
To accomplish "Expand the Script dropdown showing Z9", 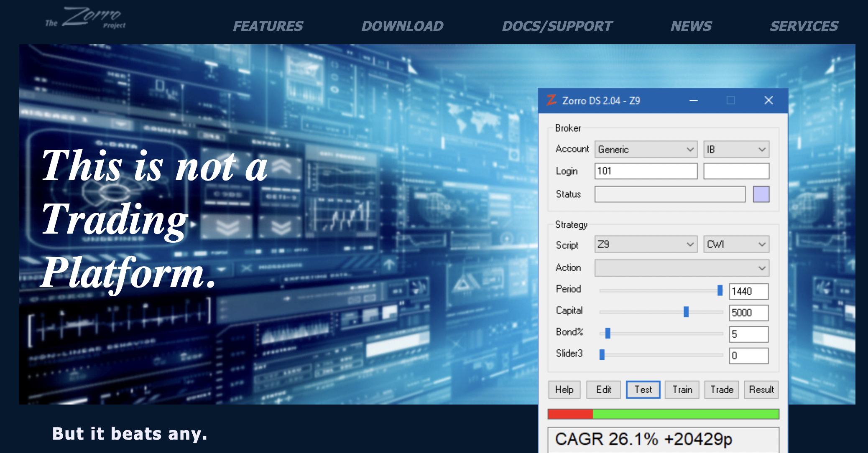I will click(x=646, y=244).
